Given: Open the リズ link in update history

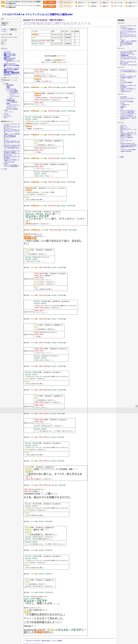Looking at the screenshot, I should 121,109.
